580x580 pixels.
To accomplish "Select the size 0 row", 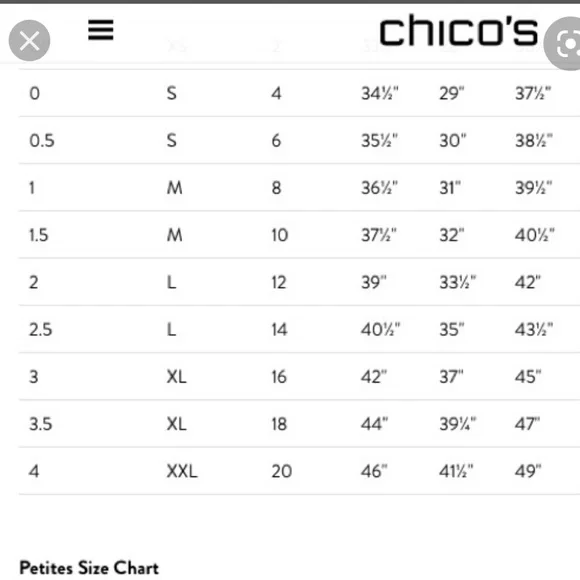I will click(299, 93).
